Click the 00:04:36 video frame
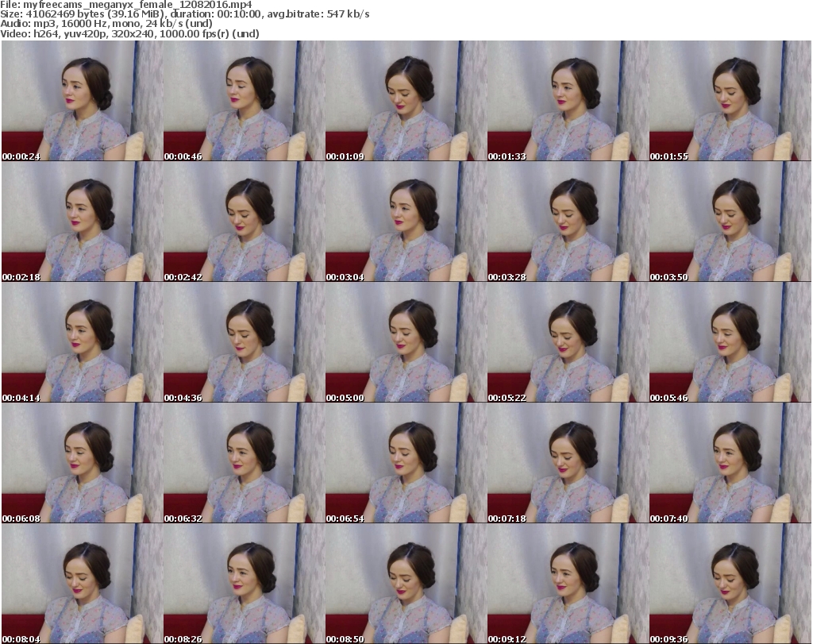 pos(245,342)
